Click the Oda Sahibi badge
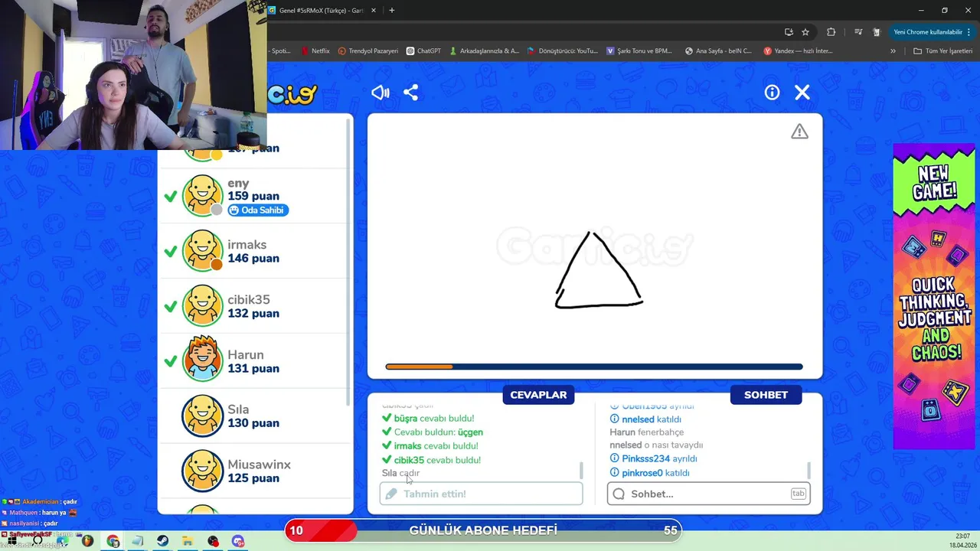 (x=258, y=210)
